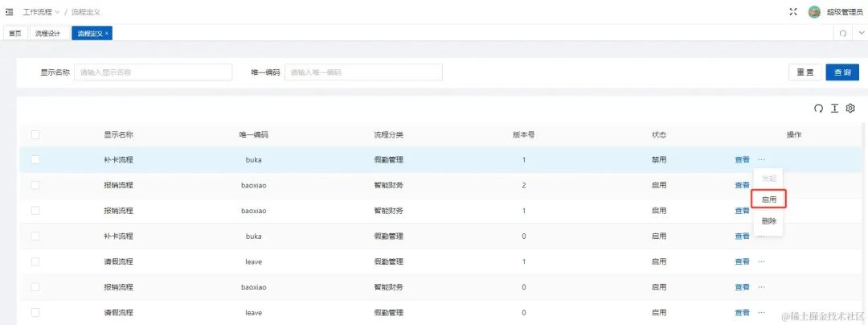Image resolution: width=868 pixels, height=325 pixels.
Task: Select checkbox for 补卡流程 version 0 row
Action: point(35,236)
